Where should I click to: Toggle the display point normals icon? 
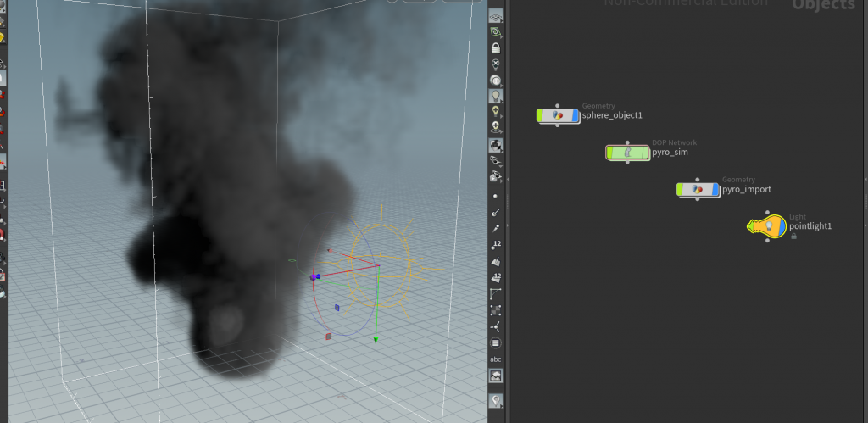[495, 212]
